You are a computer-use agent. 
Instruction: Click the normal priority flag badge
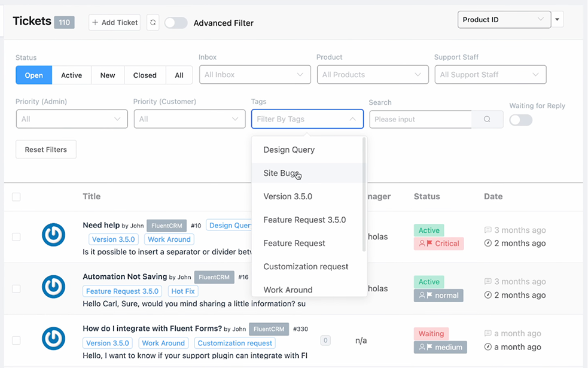[438, 295]
